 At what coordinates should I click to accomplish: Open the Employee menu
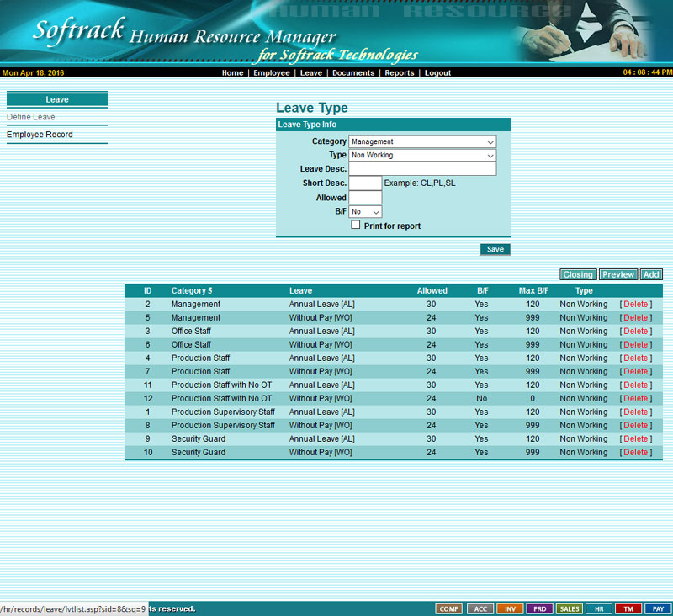click(x=271, y=73)
